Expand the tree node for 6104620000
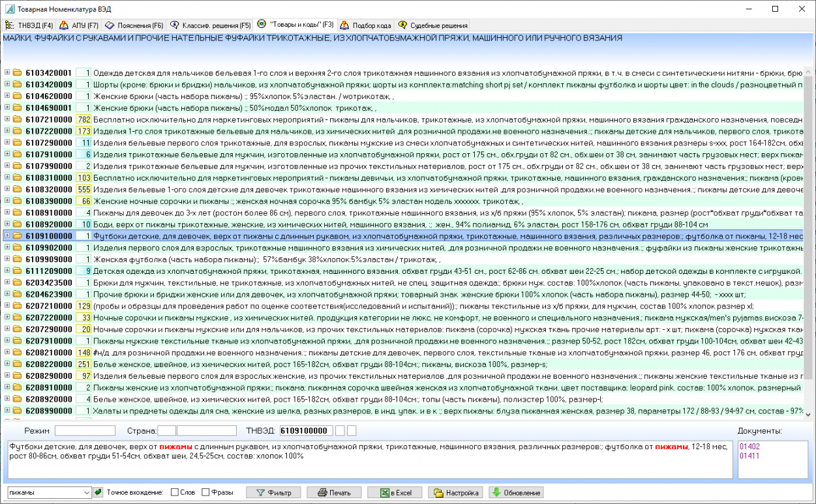The height and width of the screenshot is (504, 816). pos(7,96)
